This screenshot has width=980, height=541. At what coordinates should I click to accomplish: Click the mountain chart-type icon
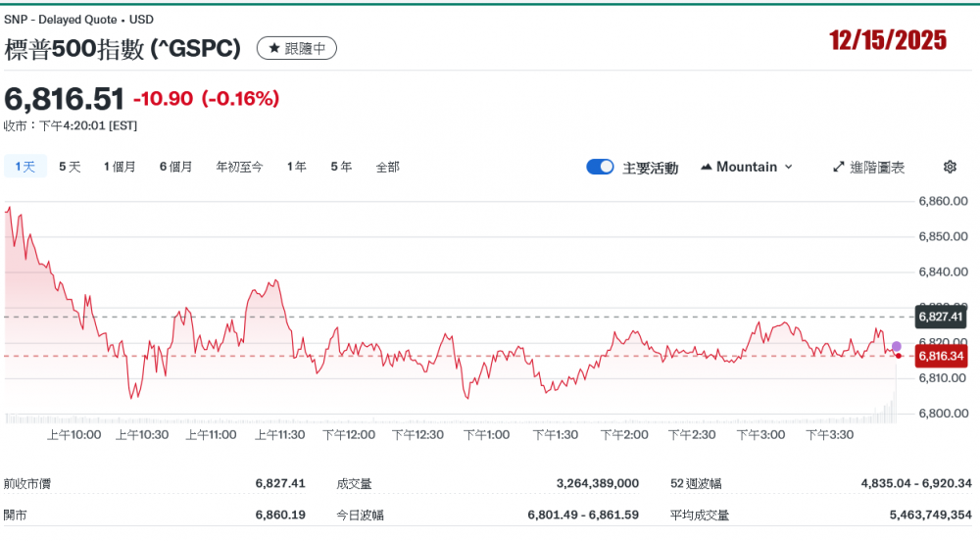click(707, 167)
